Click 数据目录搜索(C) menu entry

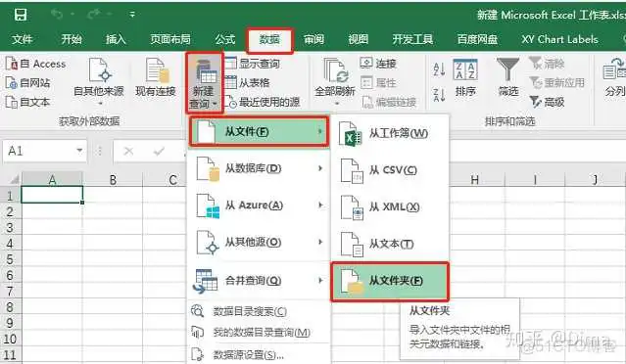click(x=259, y=311)
